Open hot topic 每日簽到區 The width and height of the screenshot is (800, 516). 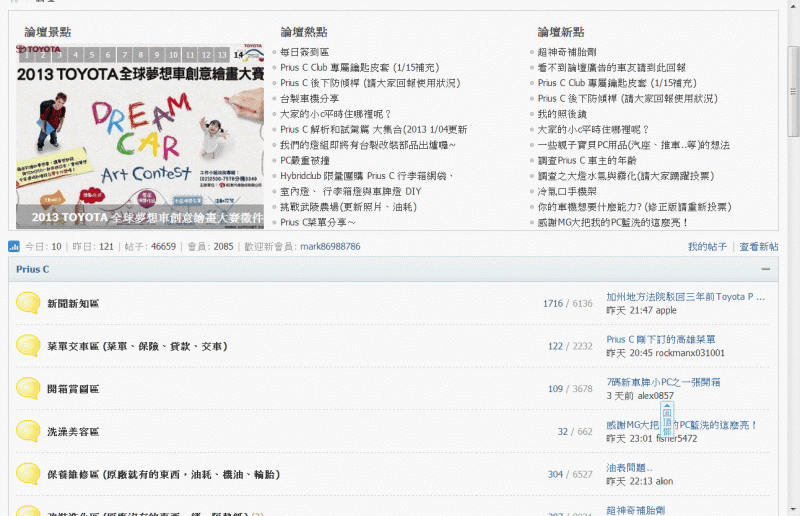coord(305,52)
